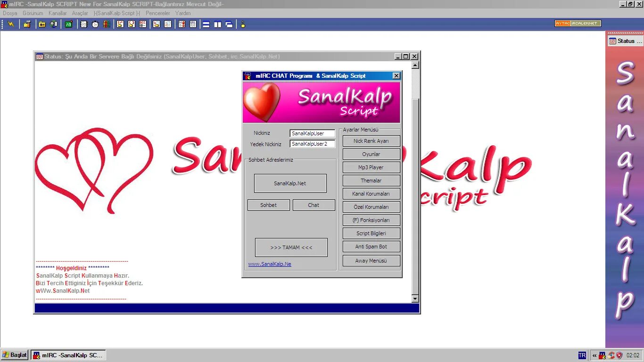Click the taskbar clock 02:02
The height and width of the screenshot is (362, 644).
633,355
